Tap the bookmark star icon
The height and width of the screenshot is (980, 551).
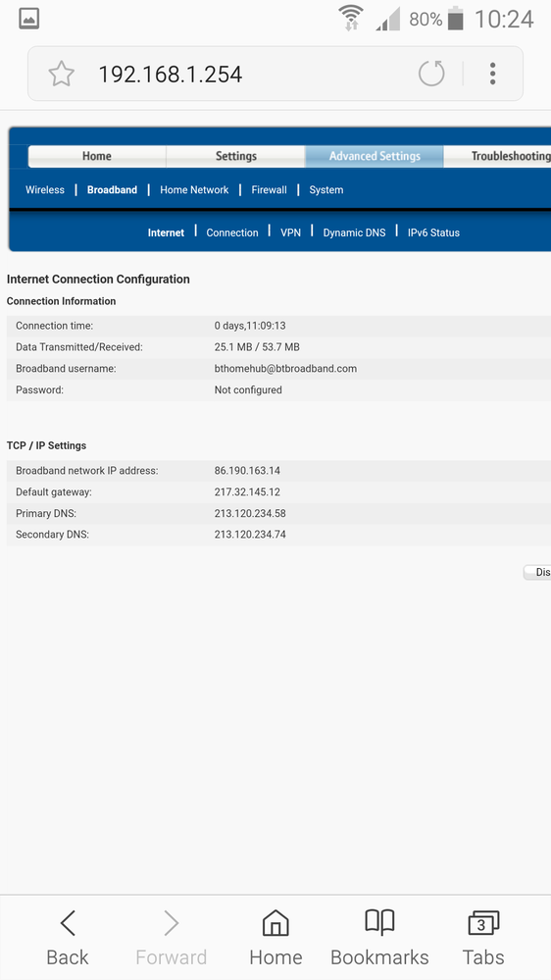(61, 75)
